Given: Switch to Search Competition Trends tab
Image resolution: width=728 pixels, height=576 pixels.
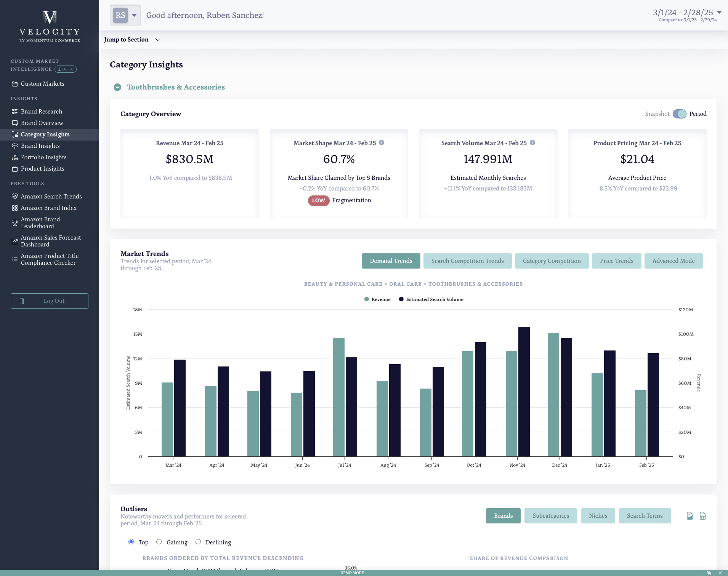Looking at the screenshot, I should click(x=467, y=261).
